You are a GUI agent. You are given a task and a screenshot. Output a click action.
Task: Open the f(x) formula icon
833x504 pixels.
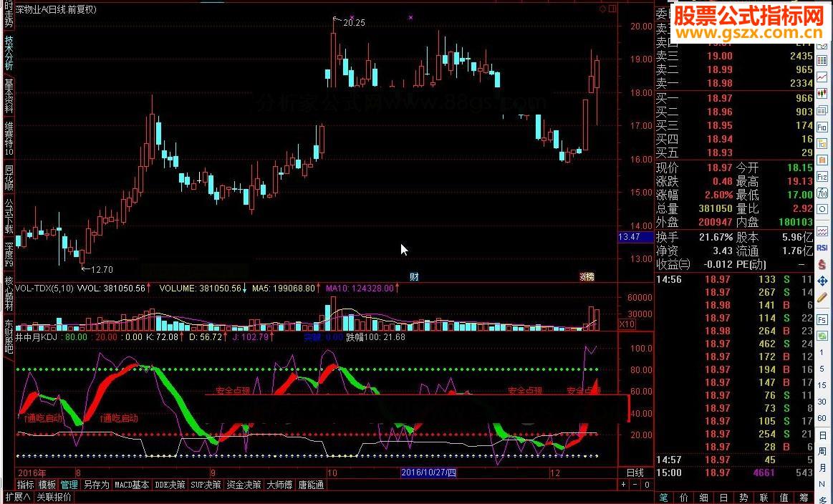[822, 193]
